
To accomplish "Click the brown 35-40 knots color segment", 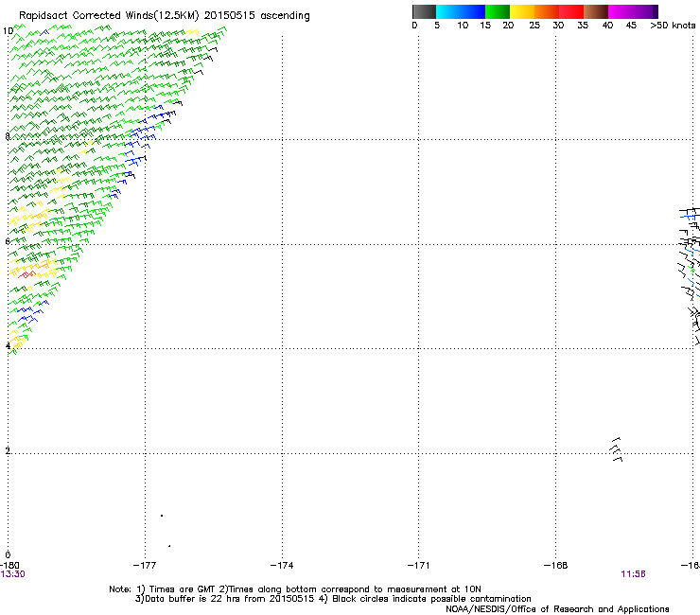I will pos(596,11).
